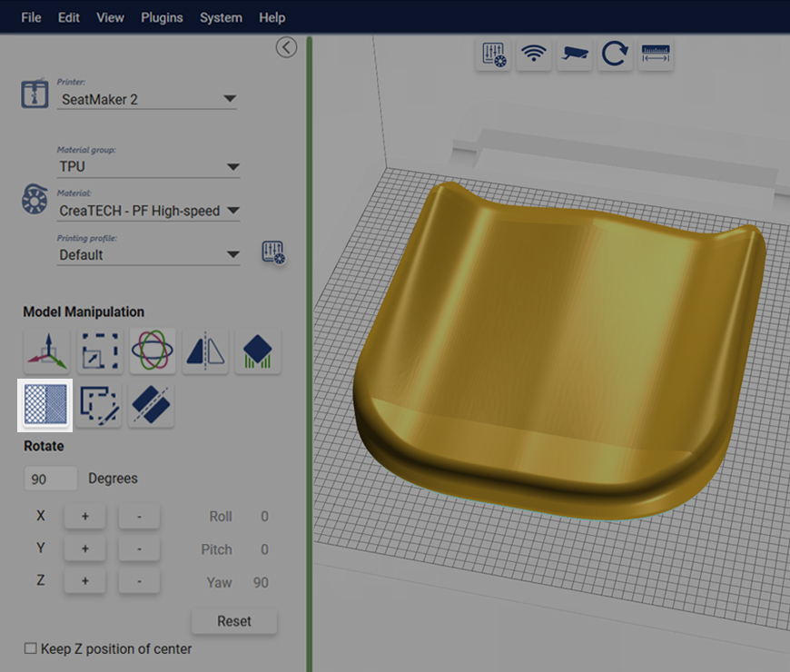Click the Degrees input field showing 90
This screenshot has width=790, height=672.
click(x=50, y=479)
